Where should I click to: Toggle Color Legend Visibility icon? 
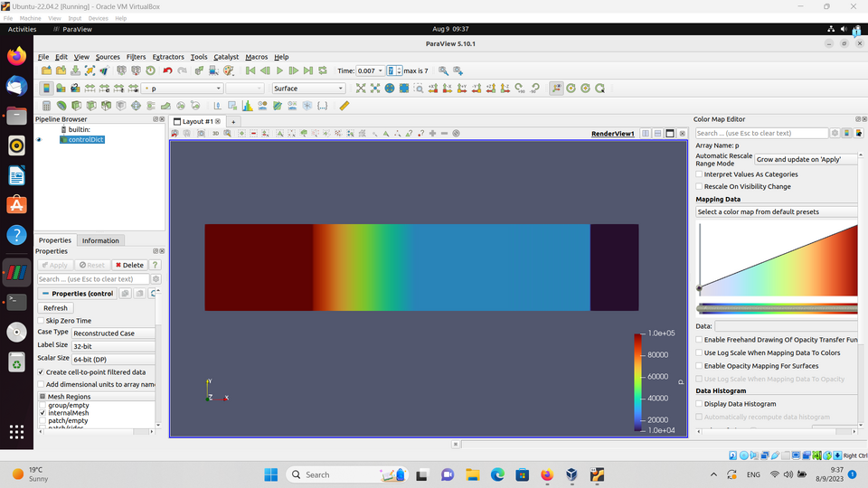click(x=46, y=89)
